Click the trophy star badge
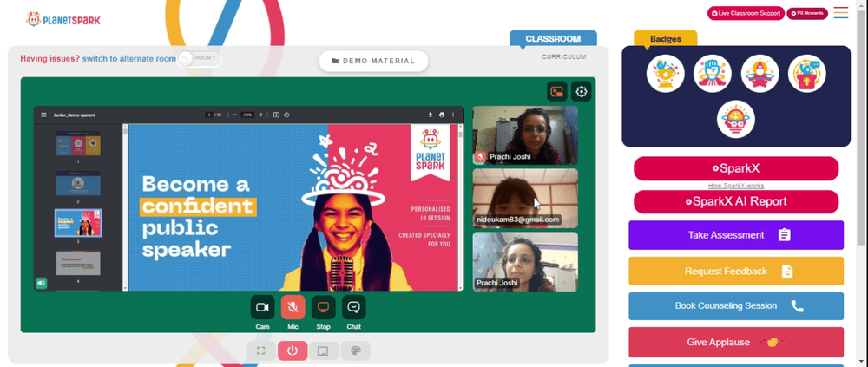The height and width of the screenshot is (367, 868). point(666,74)
